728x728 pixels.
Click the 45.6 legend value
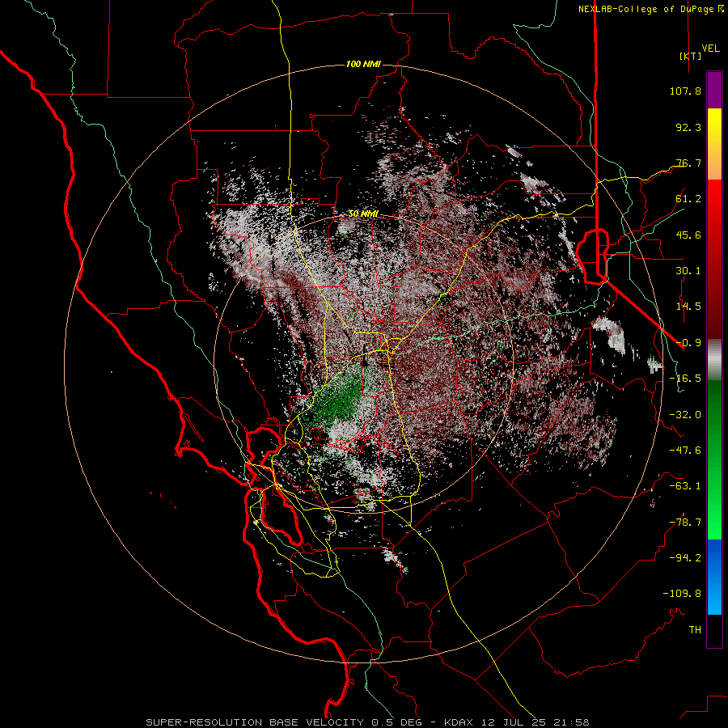(x=688, y=235)
